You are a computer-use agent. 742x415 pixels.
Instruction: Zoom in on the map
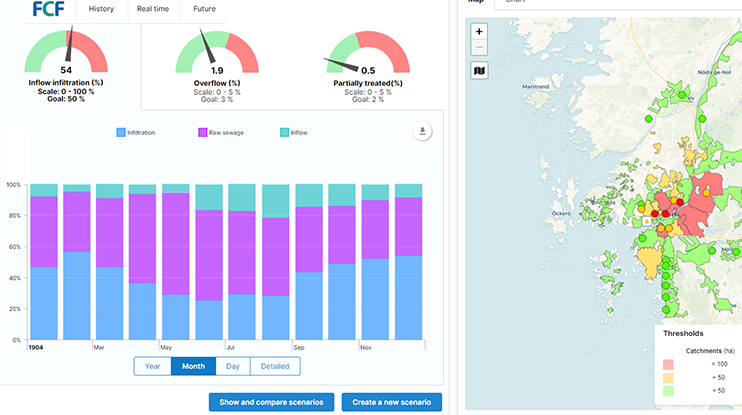480,31
